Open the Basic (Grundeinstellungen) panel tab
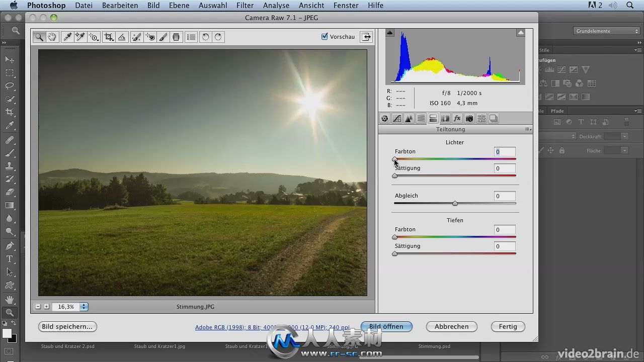 click(385, 119)
